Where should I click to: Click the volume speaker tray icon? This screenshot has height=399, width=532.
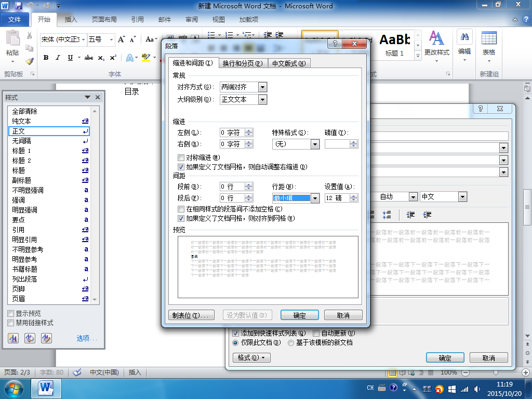477,389
